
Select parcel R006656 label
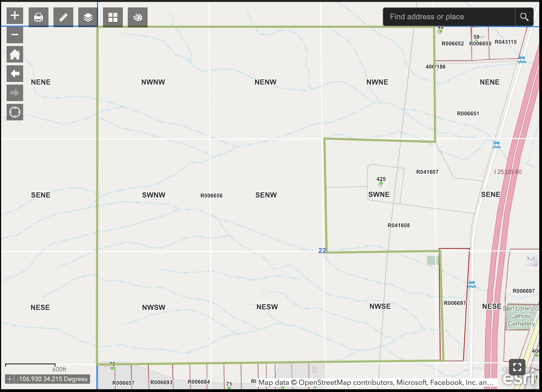point(212,195)
